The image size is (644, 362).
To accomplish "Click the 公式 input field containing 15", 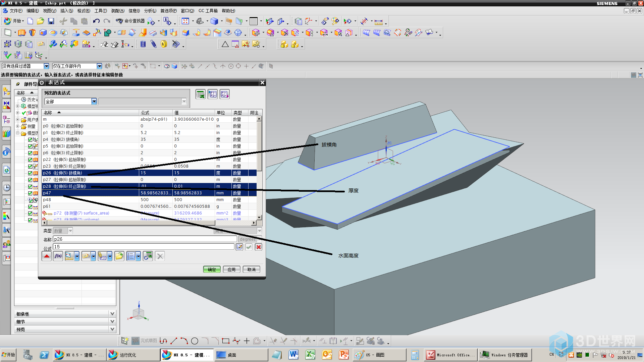I will click(x=144, y=247).
